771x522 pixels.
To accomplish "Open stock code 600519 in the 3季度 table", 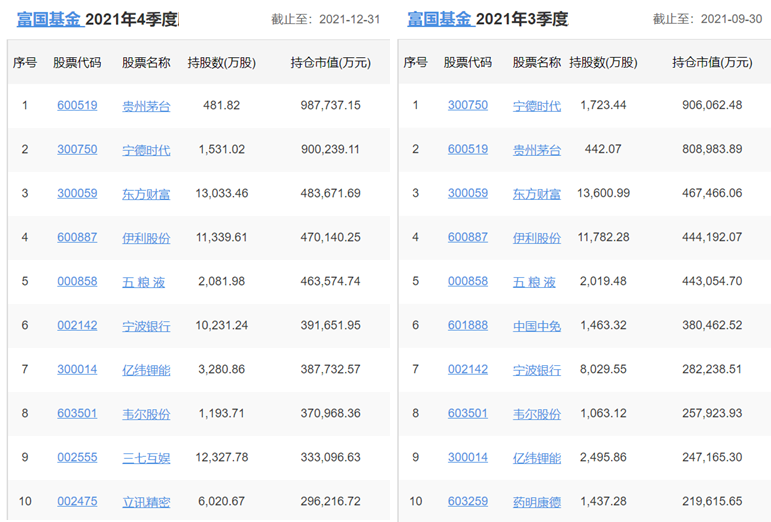I will tap(468, 149).
